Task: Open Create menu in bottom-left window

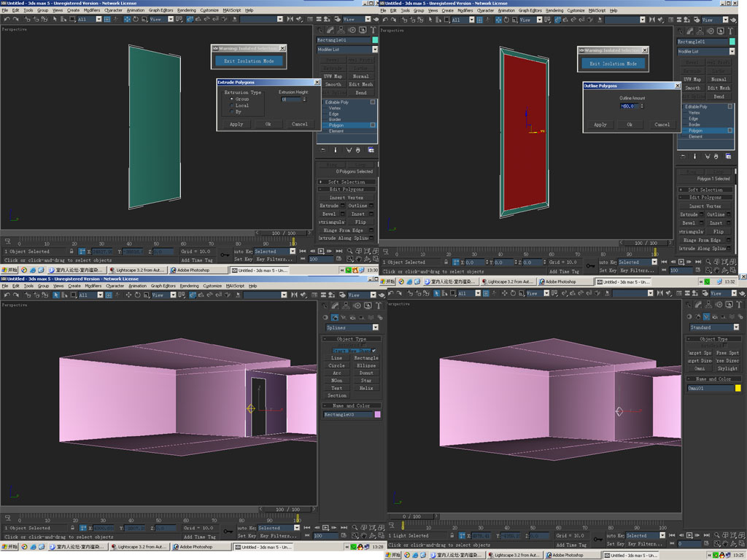Action: pyautogui.click(x=74, y=286)
